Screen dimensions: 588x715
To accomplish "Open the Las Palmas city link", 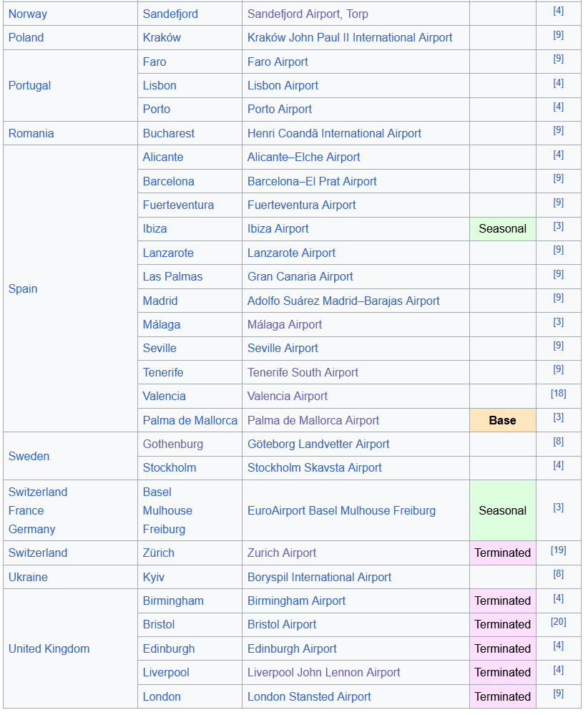I will pos(173,276).
